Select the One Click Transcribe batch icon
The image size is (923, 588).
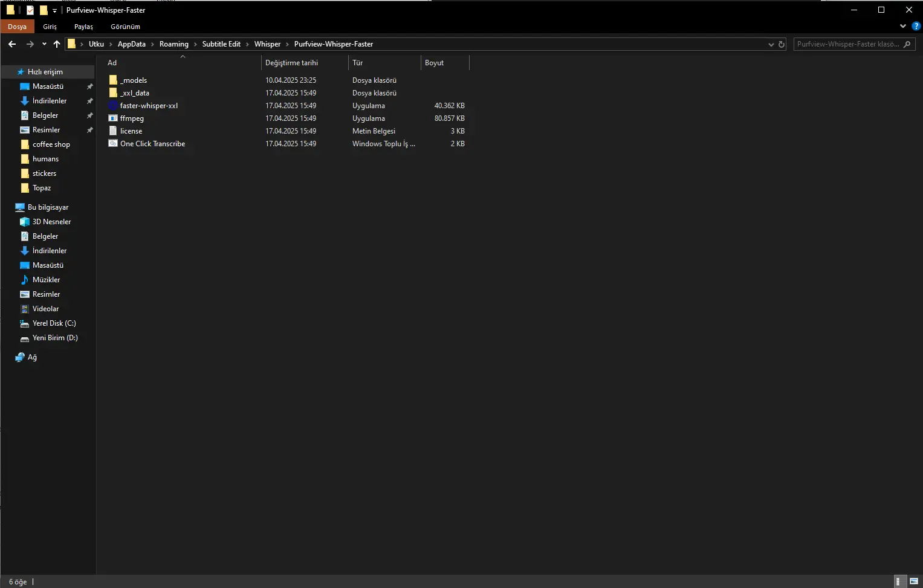click(x=113, y=144)
